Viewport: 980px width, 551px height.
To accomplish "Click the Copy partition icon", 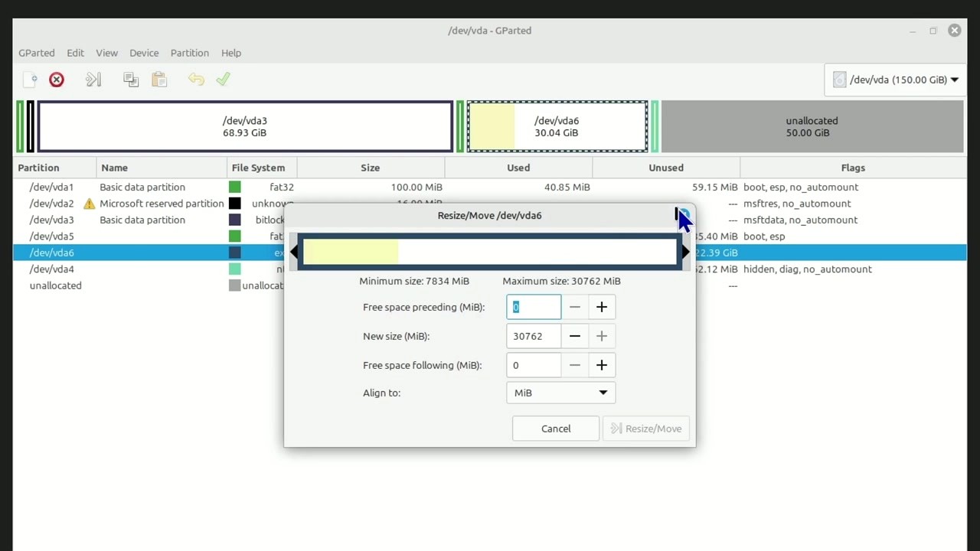I will click(130, 79).
